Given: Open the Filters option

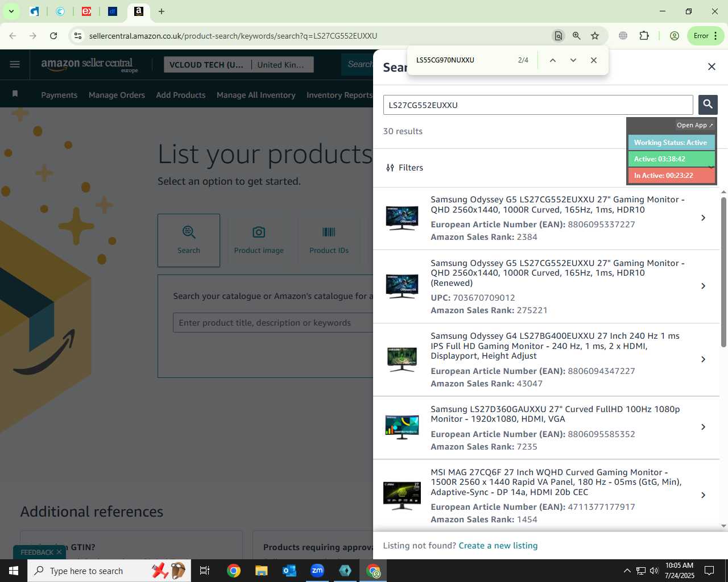Looking at the screenshot, I should click(x=404, y=168).
